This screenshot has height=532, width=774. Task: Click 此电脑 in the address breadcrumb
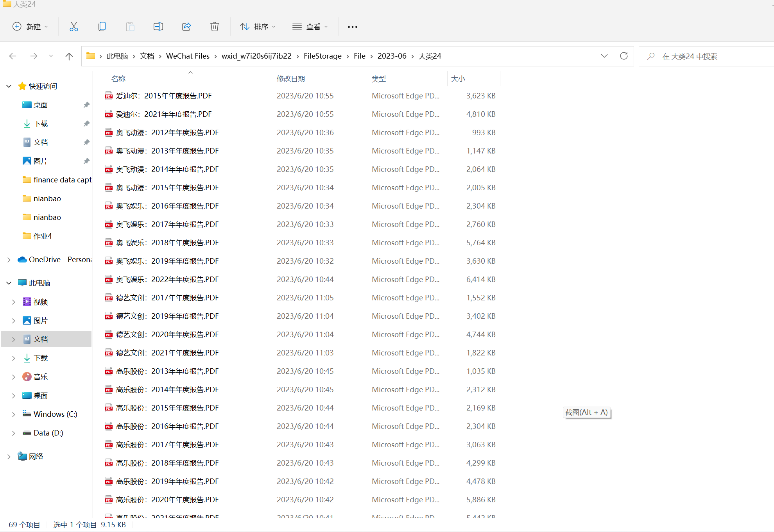[x=117, y=56]
